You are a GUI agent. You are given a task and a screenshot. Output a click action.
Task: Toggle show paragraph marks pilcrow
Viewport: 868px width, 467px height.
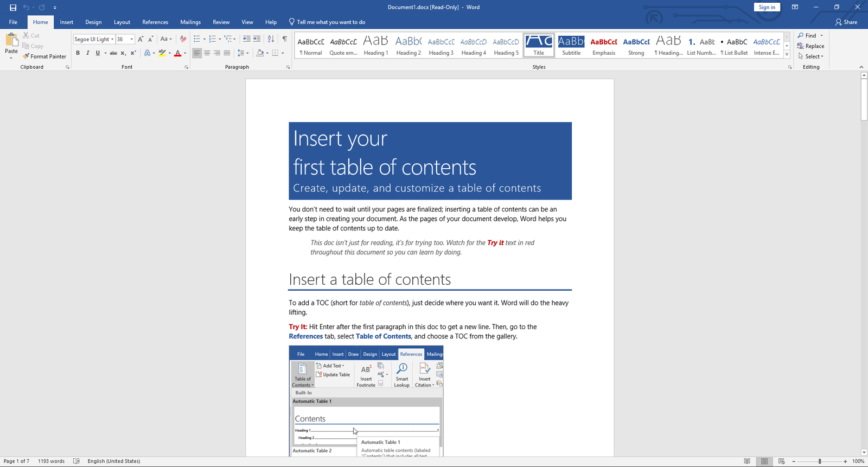click(284, 39)
